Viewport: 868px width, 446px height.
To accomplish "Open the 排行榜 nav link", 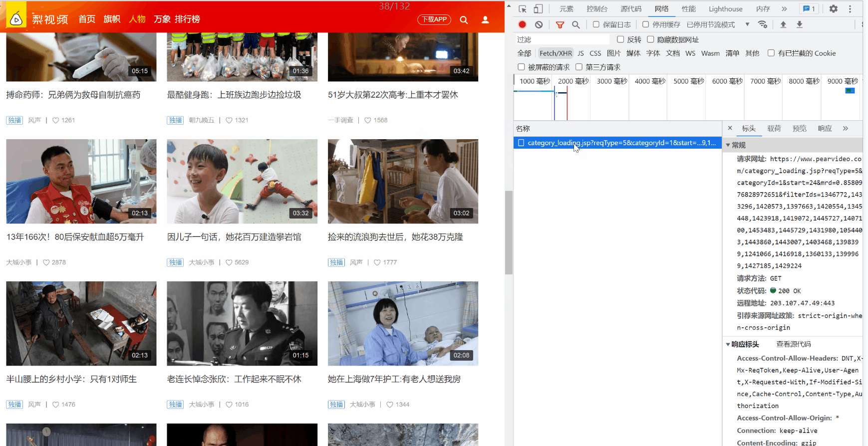I will coord(187,19).
